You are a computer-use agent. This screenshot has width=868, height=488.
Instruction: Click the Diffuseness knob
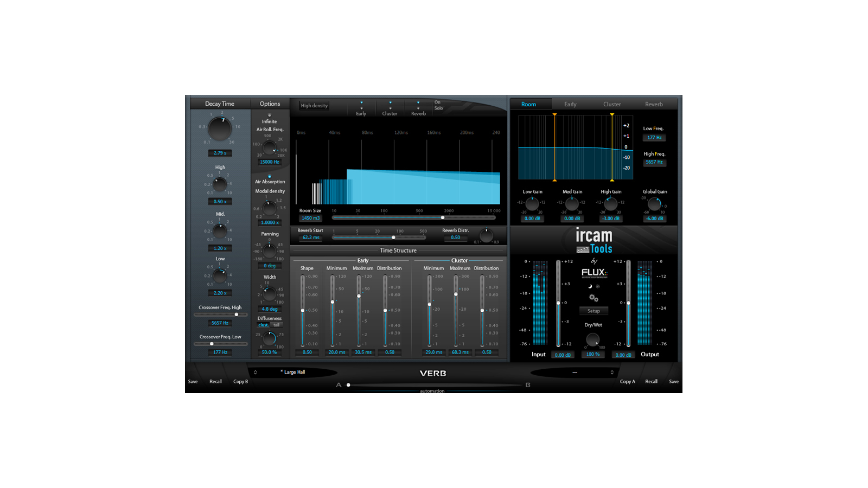(x=270, y=339)
